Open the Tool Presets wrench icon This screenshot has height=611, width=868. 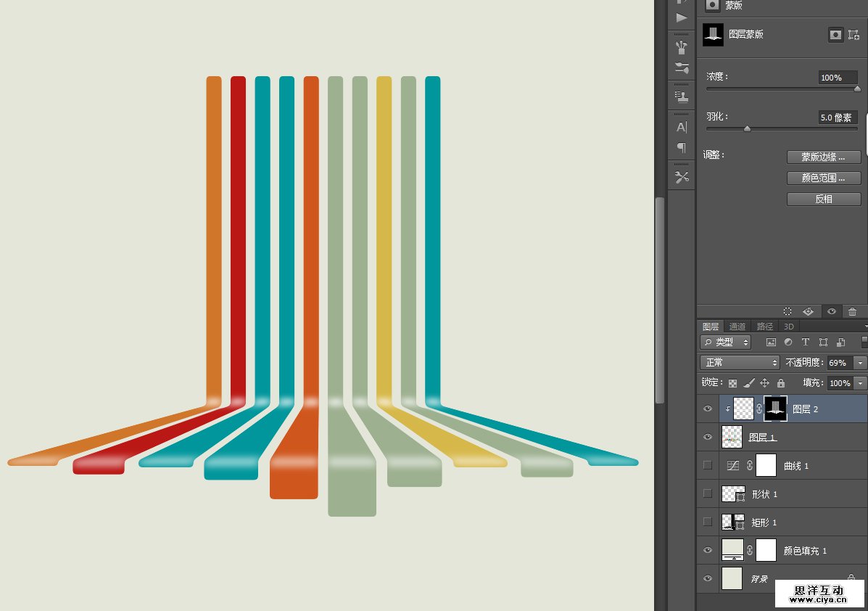682,177
